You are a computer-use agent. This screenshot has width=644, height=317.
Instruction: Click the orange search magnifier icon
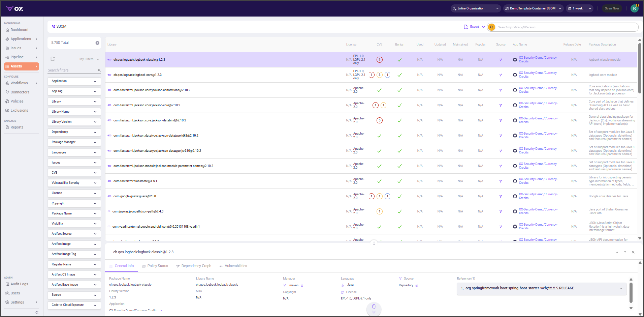491,27
